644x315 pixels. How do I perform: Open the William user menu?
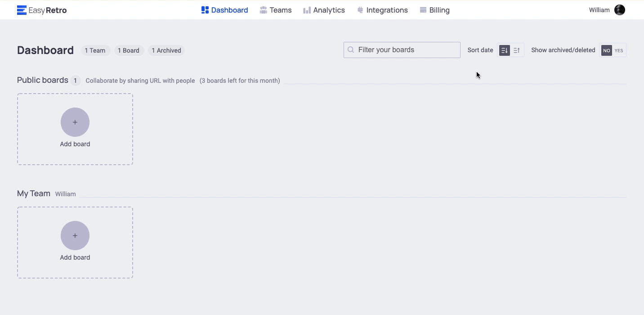click(x=599, y=10)
